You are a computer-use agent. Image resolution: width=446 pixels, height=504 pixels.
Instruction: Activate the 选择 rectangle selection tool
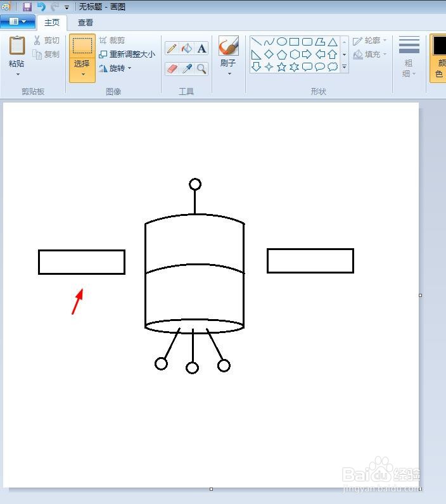82,46
